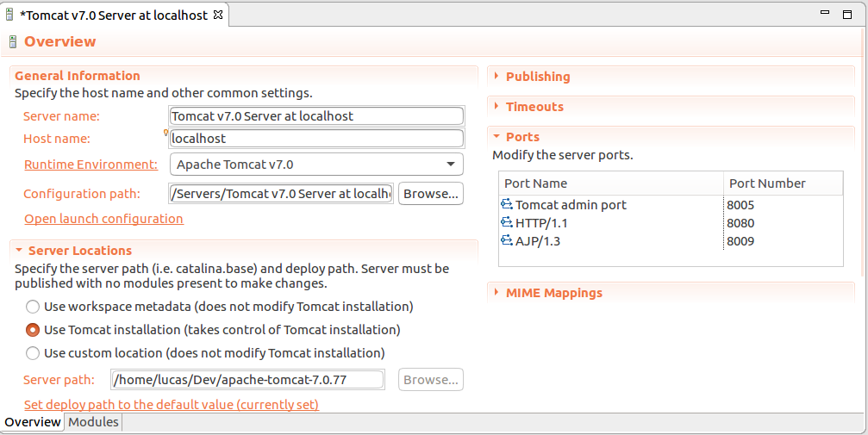Screen dimensions: 868x435
Task: Click the Port Number column header
Action: [784, 183]
